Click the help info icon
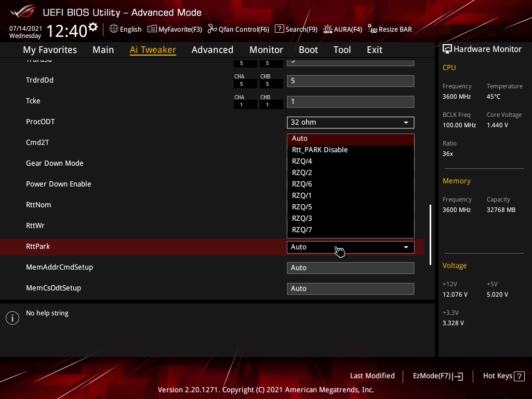Image resolution: width=532 pixels, height=399 pixels. [12, 318]
